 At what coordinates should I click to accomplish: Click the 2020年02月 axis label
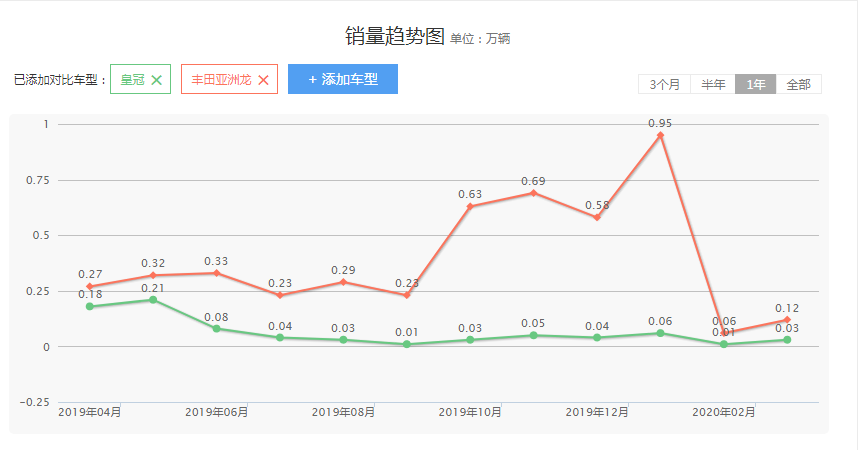(x=724, y=412)
